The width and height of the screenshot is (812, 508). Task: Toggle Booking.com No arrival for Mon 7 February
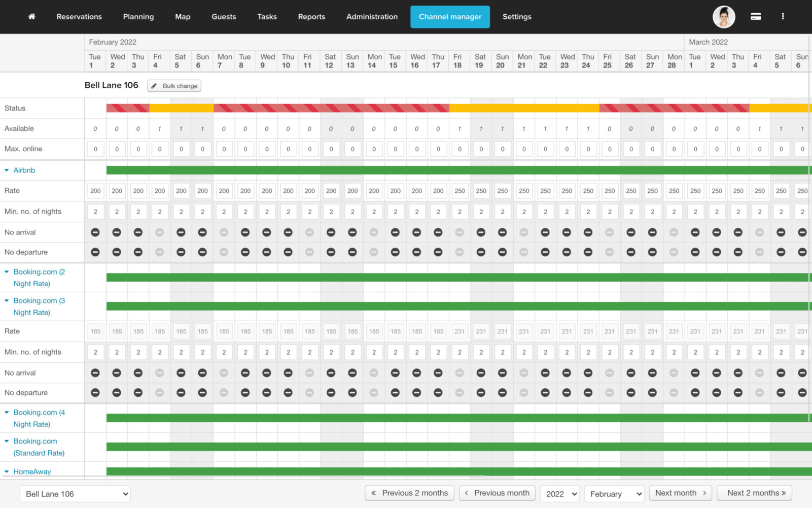click(224, 373)
